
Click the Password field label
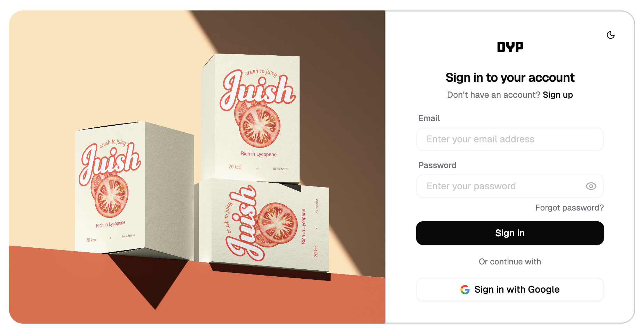437,165
